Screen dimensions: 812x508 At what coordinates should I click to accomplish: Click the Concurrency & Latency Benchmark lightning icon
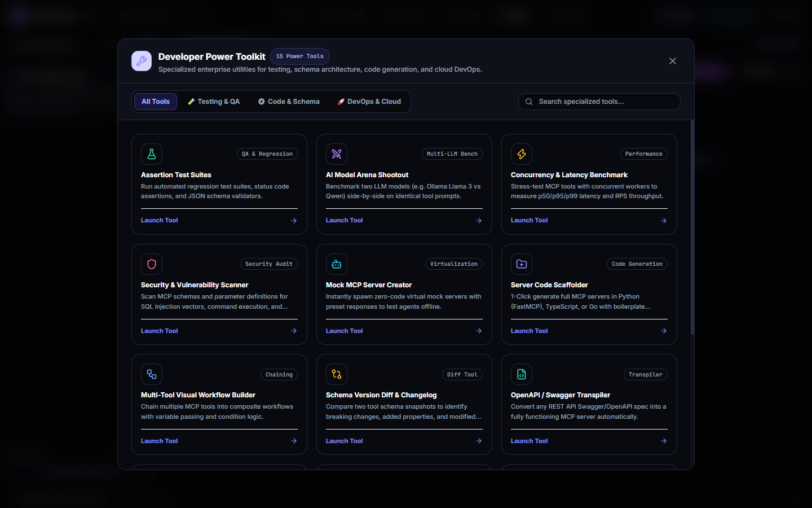pyautogui.click(x=522, y=154)
